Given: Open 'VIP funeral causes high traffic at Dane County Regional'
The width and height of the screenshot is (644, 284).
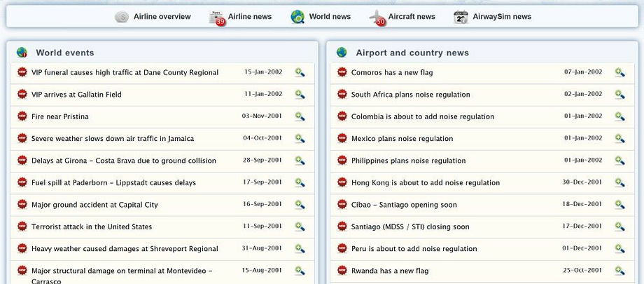Looking at the screenshot, I should click(125, 72).
